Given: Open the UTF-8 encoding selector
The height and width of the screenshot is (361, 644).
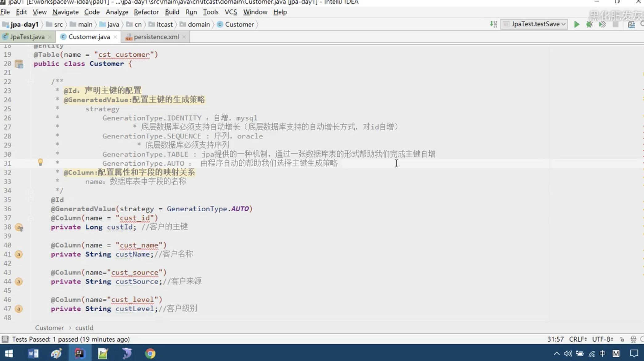Looking at the screenshot, I should click(602, 339).
